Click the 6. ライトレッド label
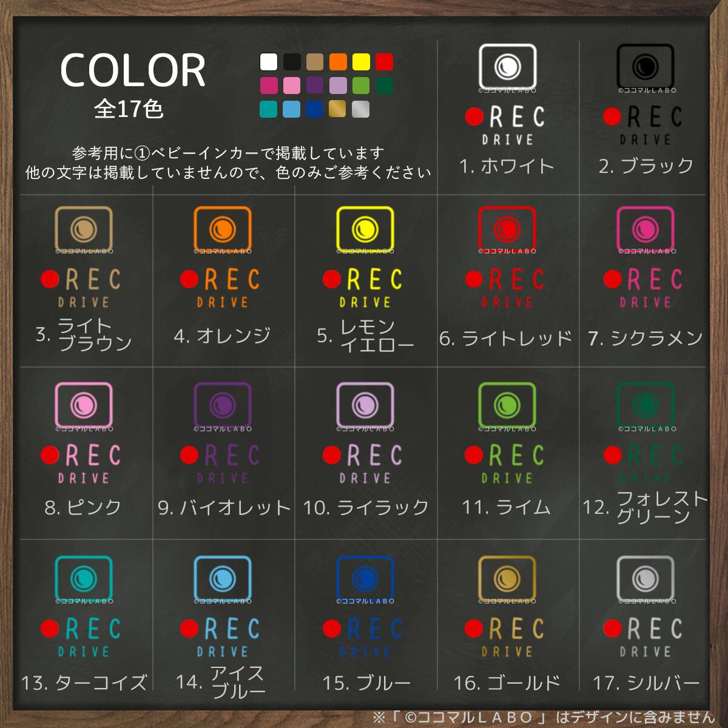 pyautogui.click(x=506, y=338)
